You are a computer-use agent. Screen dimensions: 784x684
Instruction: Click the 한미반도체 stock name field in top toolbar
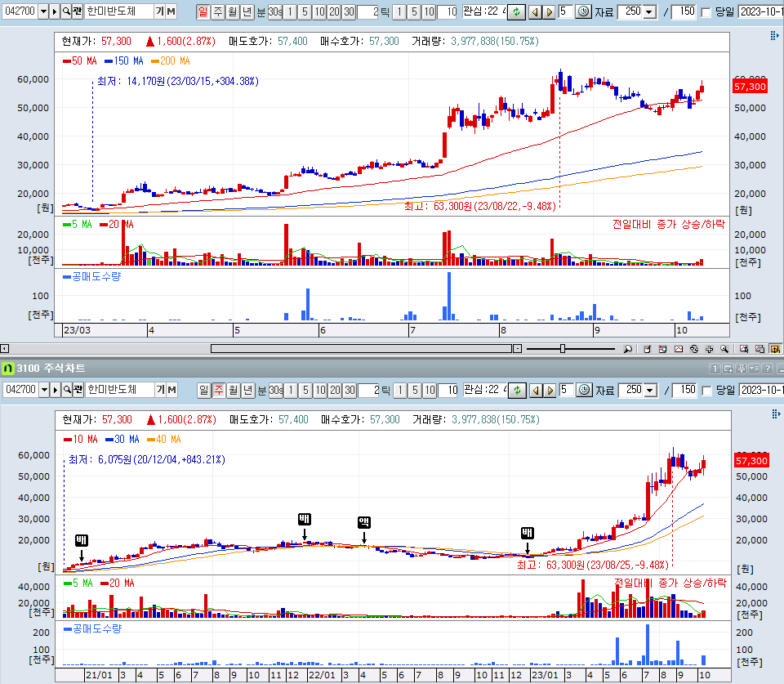(x=119, y=11)
